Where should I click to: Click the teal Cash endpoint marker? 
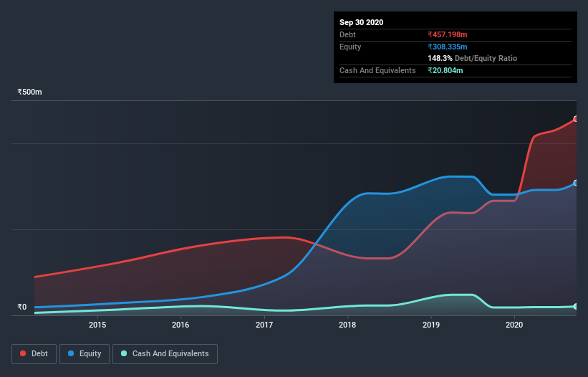(576, 307)
